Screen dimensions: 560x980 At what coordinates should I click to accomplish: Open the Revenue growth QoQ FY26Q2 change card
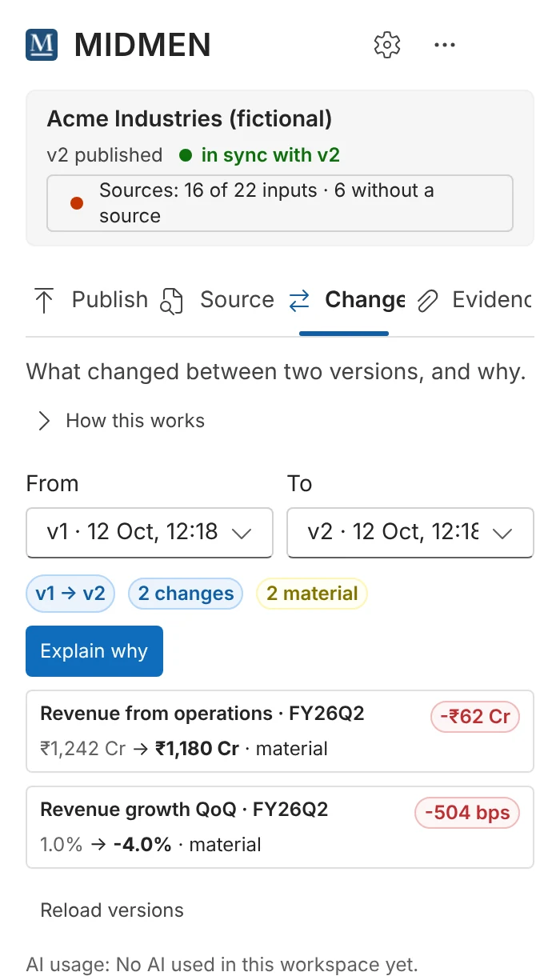coord(280,827)
